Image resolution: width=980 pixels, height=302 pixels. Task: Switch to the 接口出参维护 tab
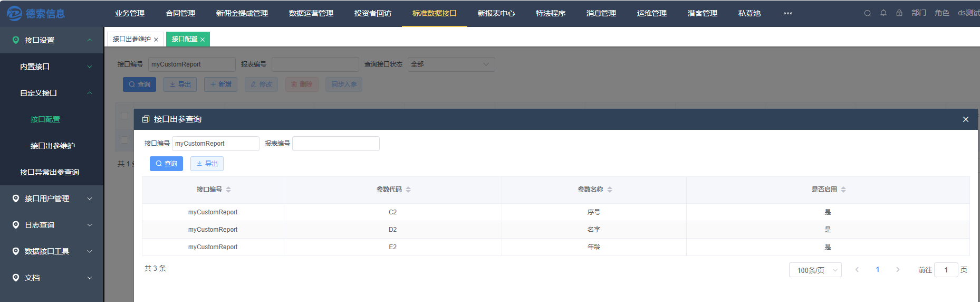(x=131, y=39)
